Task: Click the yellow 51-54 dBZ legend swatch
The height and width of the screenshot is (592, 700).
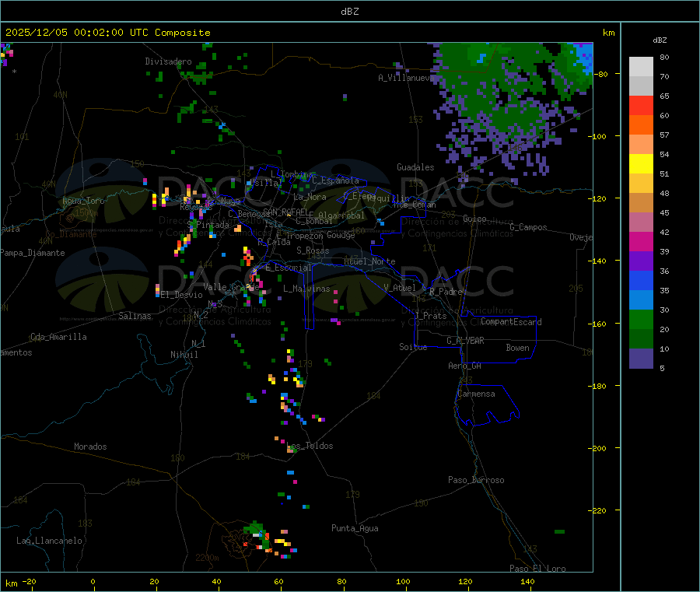Action: (x=641, y=164)
